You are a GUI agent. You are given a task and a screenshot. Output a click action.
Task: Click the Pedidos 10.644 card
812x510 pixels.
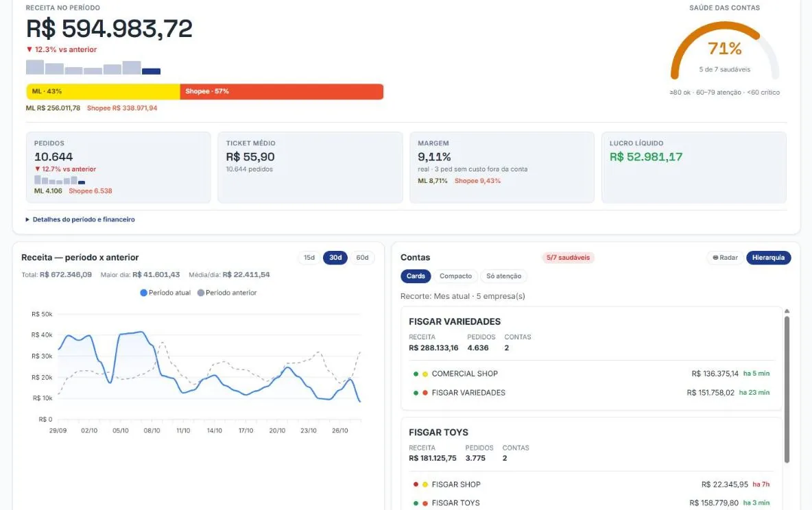coord(119,167)
